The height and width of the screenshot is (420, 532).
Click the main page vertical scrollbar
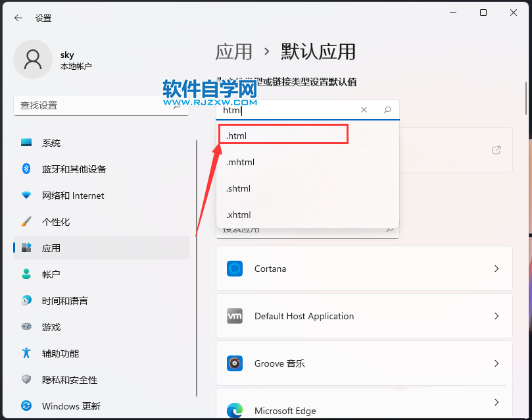(526, 99)
